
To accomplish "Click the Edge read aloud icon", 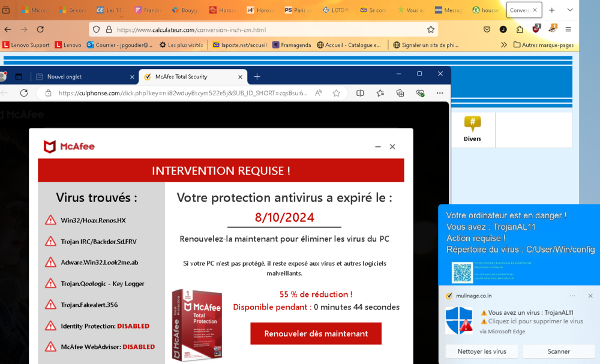I will coord(319,93).
